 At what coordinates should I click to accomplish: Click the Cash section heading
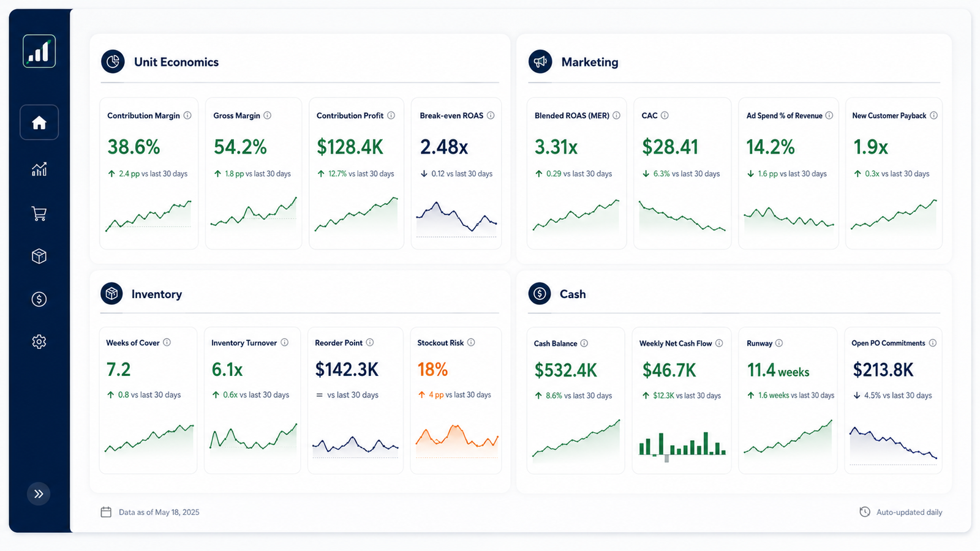573,294
